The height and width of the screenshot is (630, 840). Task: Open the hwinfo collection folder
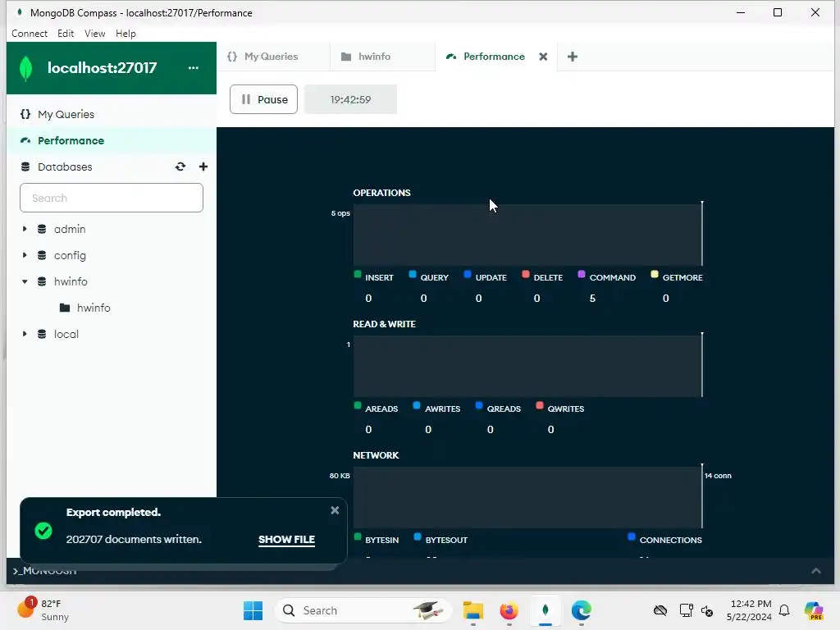point(65,308)
